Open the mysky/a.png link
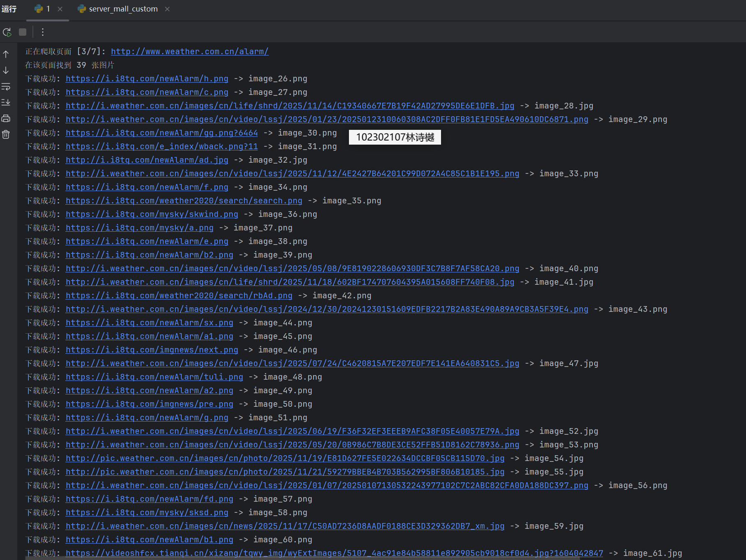746x560 pixels. coord(139,228)
